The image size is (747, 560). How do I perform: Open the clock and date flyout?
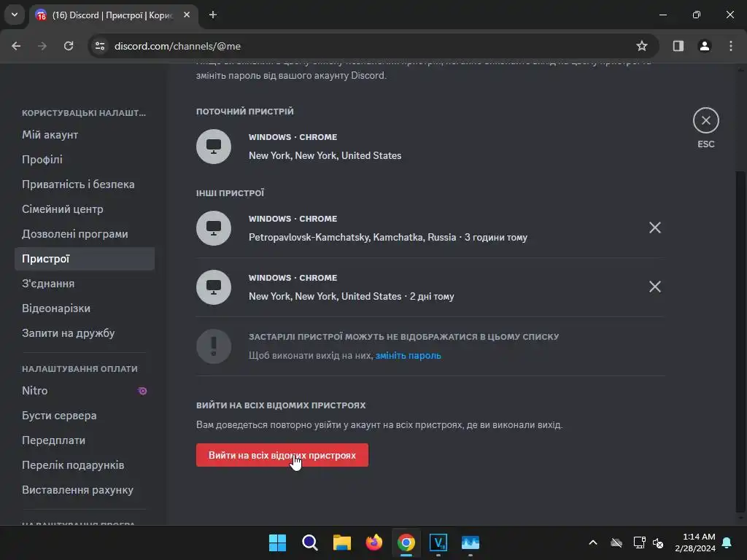[x=694, y=542]
